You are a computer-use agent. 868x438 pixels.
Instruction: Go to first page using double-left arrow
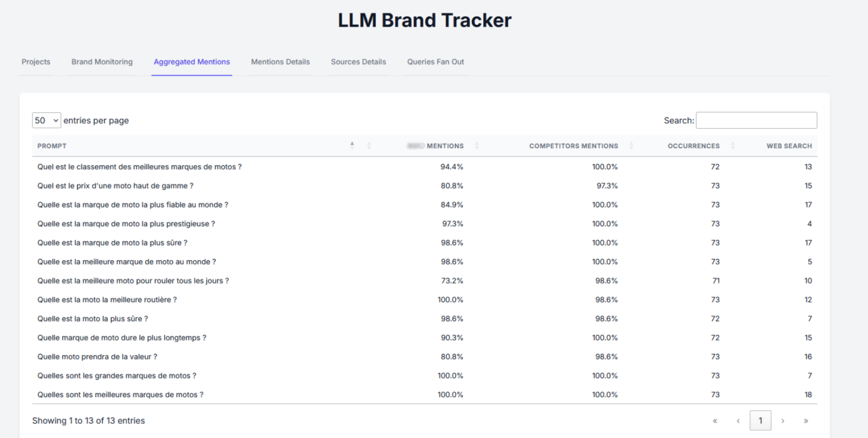click(x=715, y=421)
